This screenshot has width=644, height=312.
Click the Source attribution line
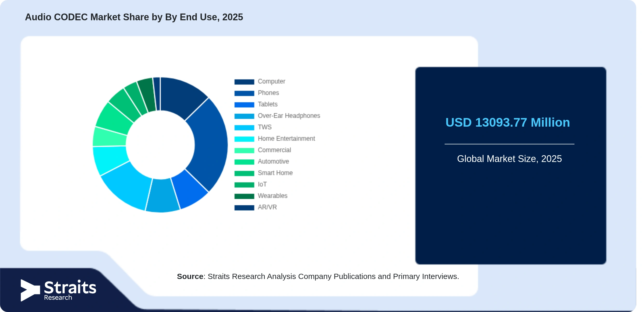click(x=318, y=276)
